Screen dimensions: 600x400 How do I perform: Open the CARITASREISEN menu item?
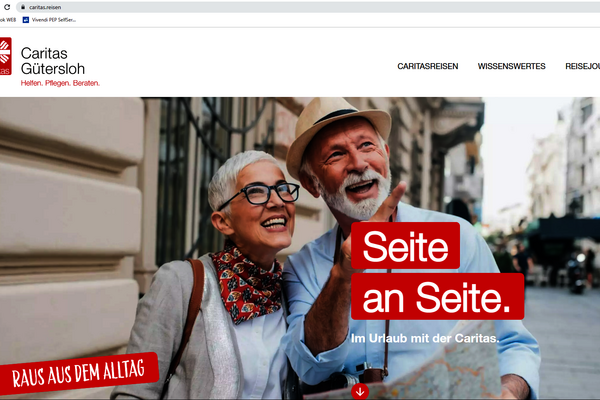pyautogui.click(x=427, y=66)
